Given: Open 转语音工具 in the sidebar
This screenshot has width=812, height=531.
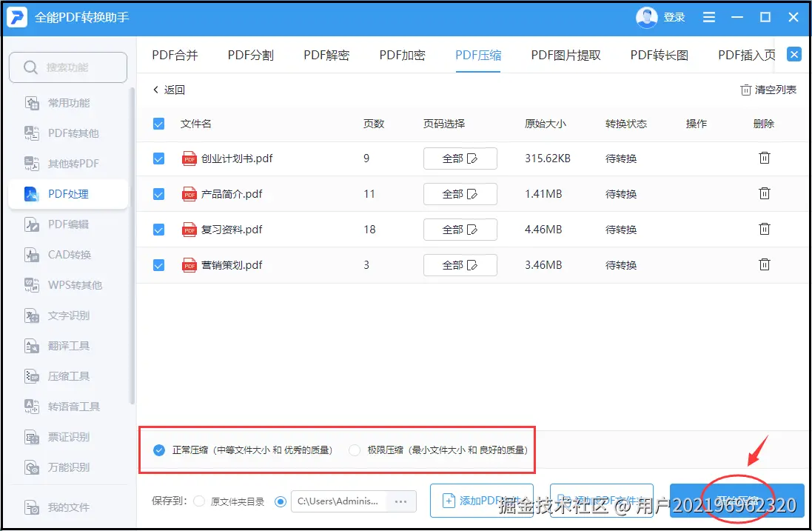Looking at the screenshot, I should coord(68,407).
